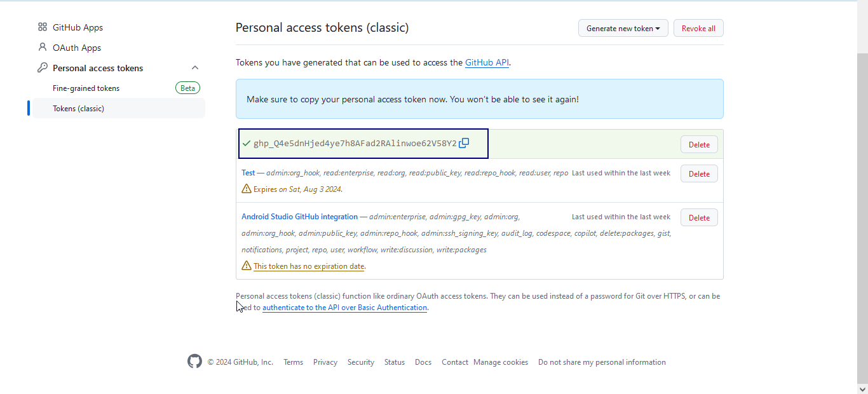The image size is (868, 394).
Task: Delete the Test token
Action: tap(699, 173)
